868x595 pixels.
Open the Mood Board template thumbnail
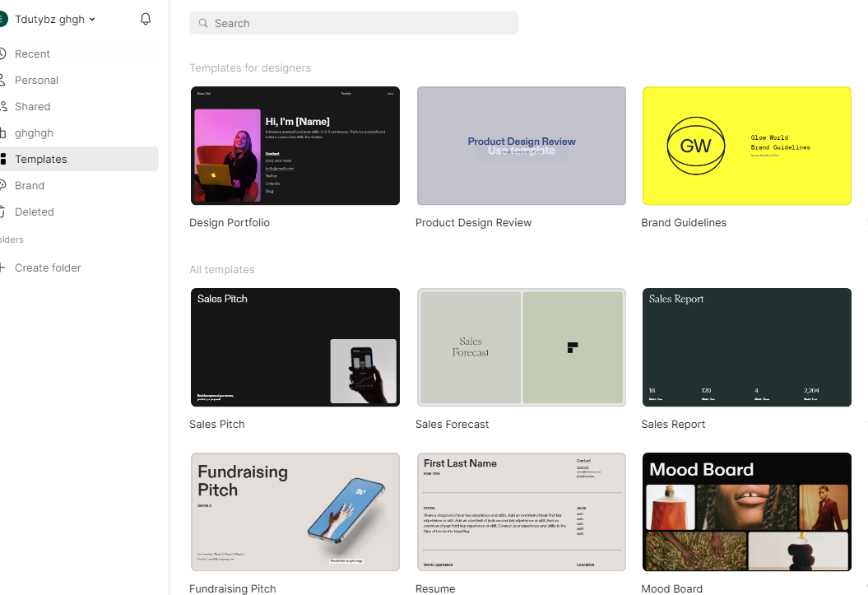point(746,511)
